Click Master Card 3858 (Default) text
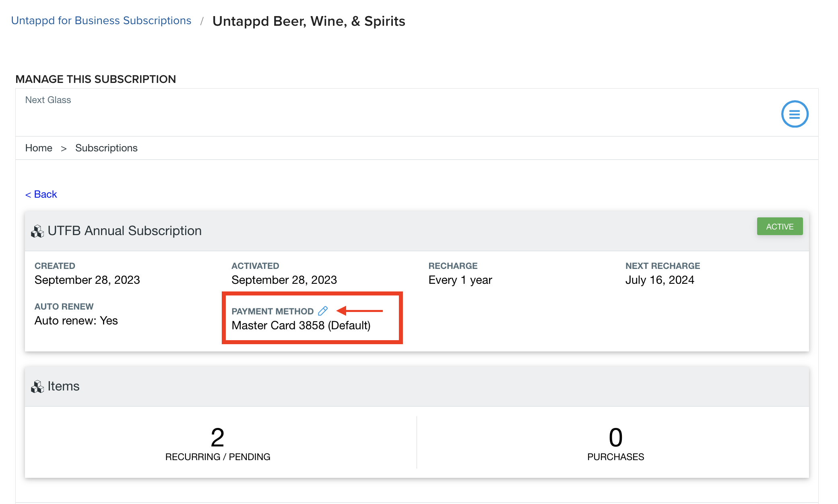This screenshot has width=838, height=504. (x=301, y=325)
